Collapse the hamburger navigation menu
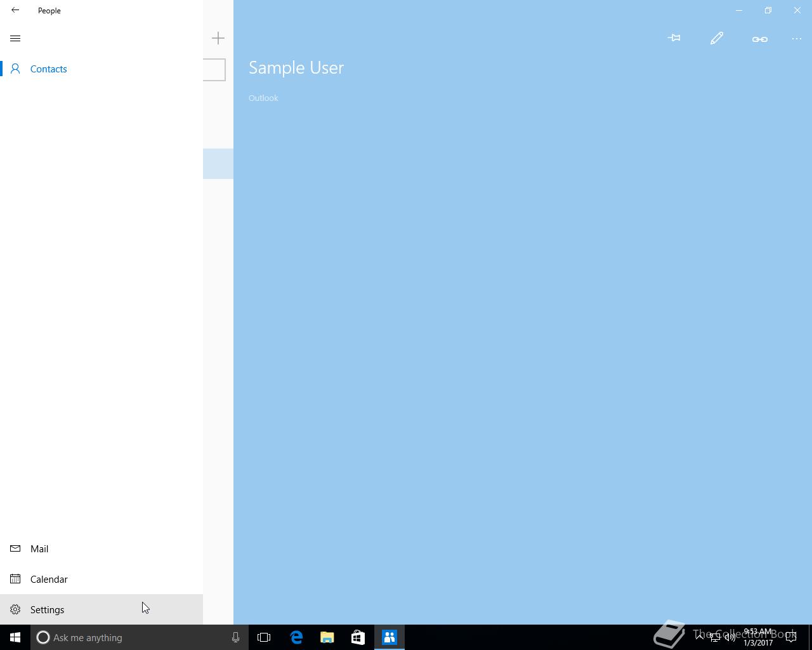This screenshot has width=812, height=650. click(15, 38)
